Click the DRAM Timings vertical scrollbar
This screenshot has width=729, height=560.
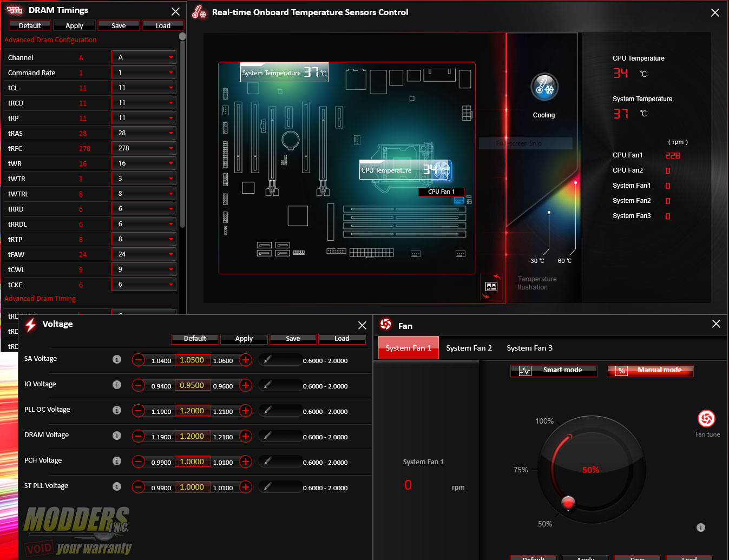coord(182,130)
